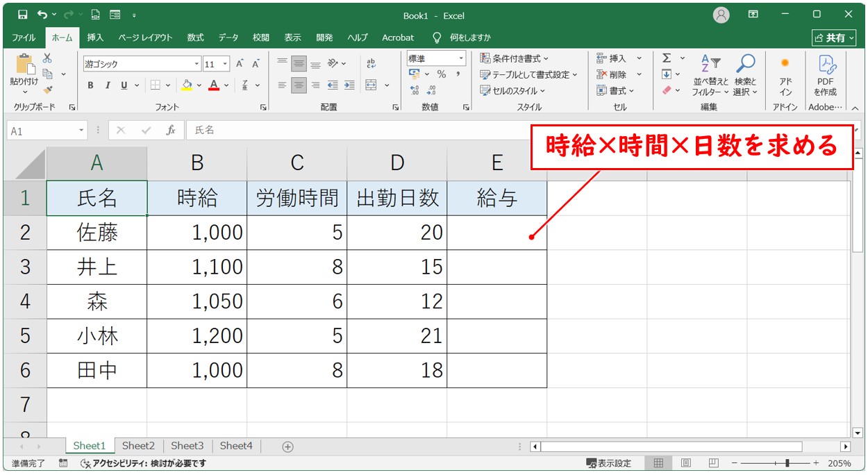Toggle Bold formatting

(91, 85)
